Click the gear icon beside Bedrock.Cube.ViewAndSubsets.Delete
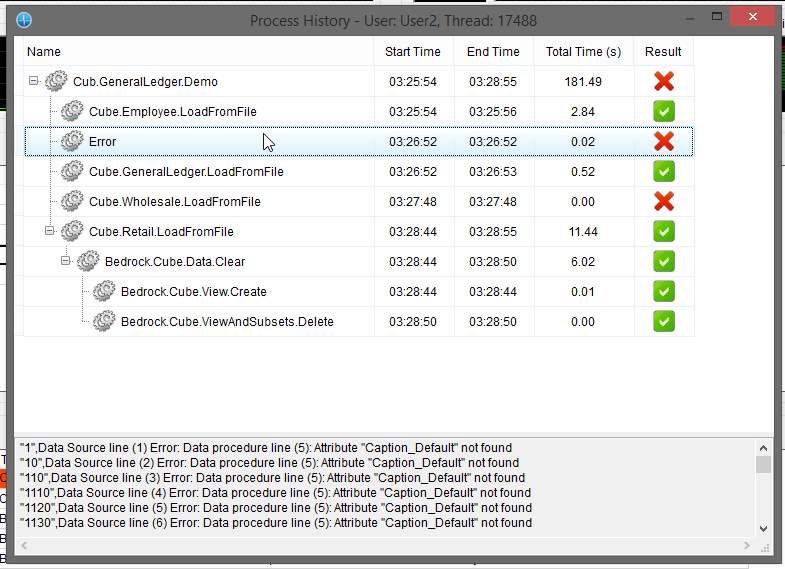The image size is (785, 569). (104, 322)
